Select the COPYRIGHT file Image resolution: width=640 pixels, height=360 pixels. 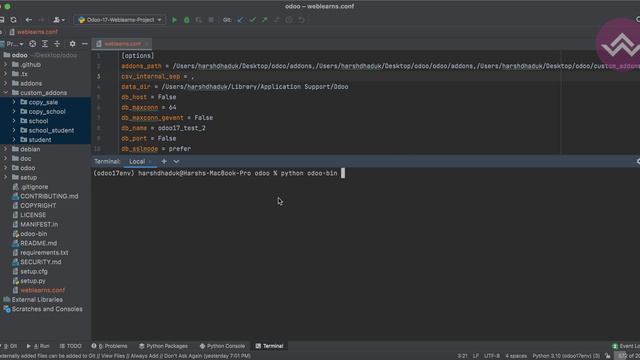pyautogui.click(x=38, y=205)
